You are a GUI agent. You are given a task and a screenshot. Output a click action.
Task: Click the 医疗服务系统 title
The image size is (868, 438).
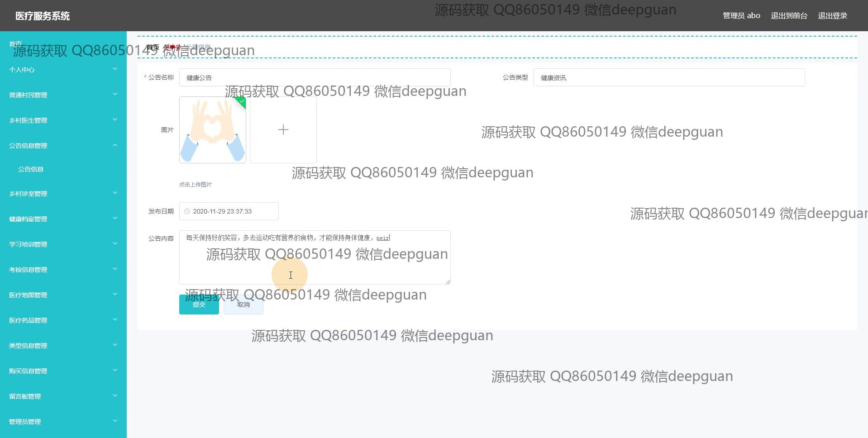coord(43,16)
